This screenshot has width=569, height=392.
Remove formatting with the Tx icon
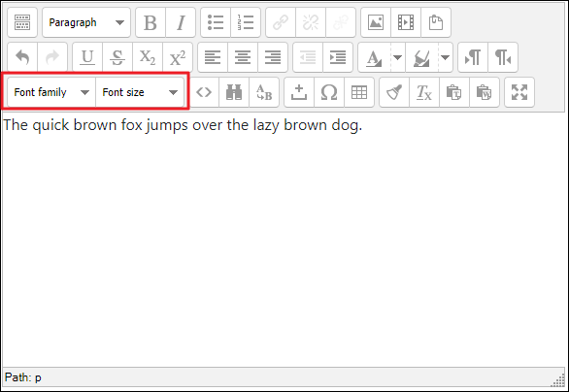pyautogui.click(x=424, y=92)
